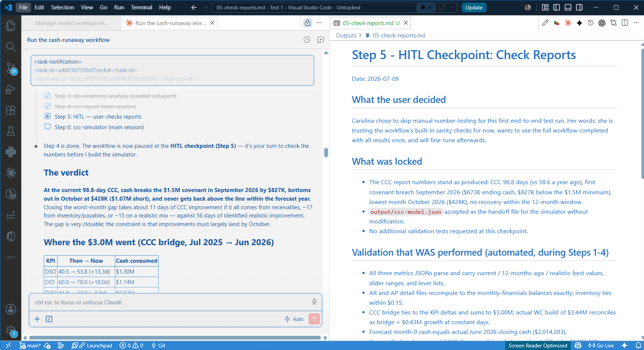This screenshot has width=644, height=350.
Task: Click the pencil edit icon in editor toolbar
Action: pos(545,23)
